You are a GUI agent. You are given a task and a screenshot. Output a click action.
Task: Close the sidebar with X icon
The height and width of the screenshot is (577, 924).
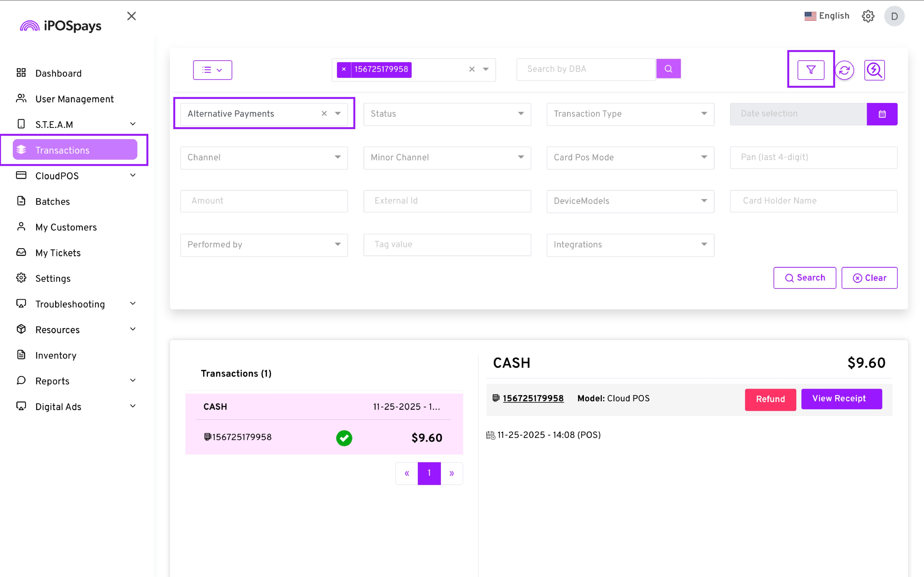pyautogui.click(x=131, y=16)
